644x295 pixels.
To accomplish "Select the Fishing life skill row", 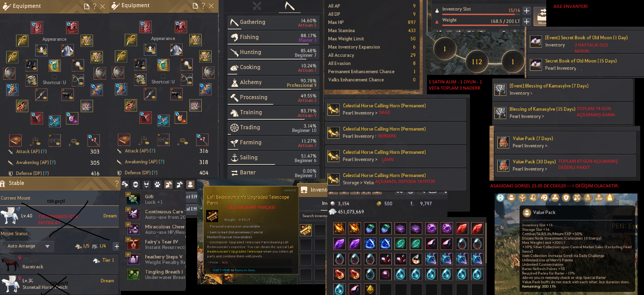I will (x=273, y=38).
